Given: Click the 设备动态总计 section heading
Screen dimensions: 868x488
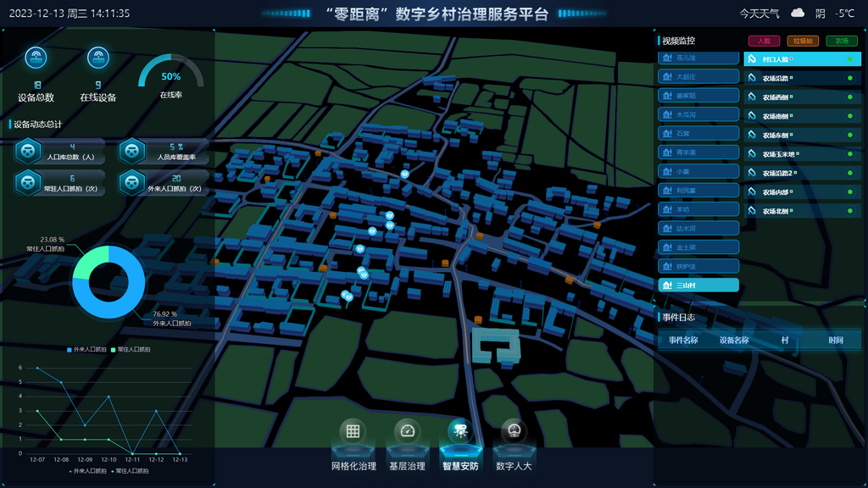Looking at the screenshot, I should point(37,125).
